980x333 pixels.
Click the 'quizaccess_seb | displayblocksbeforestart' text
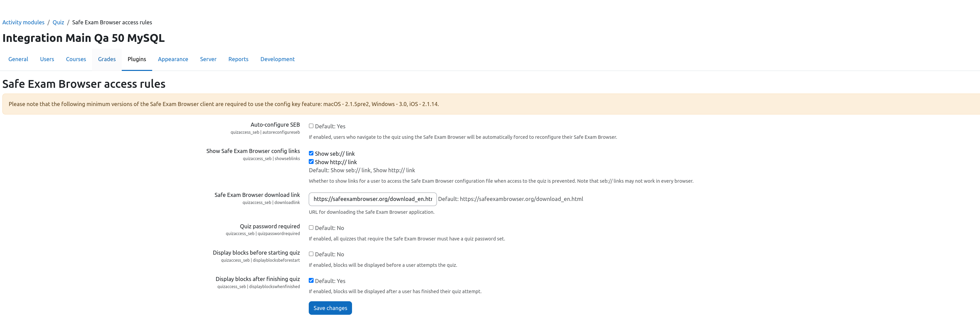(261, 260)
